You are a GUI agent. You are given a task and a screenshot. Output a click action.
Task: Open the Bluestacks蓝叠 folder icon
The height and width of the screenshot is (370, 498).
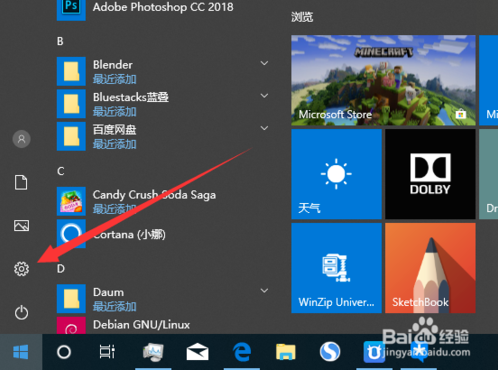point(71,104)
